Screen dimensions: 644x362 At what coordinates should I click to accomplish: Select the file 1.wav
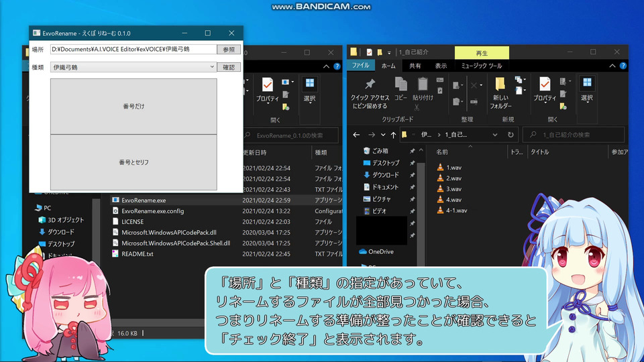pos(449,168)
